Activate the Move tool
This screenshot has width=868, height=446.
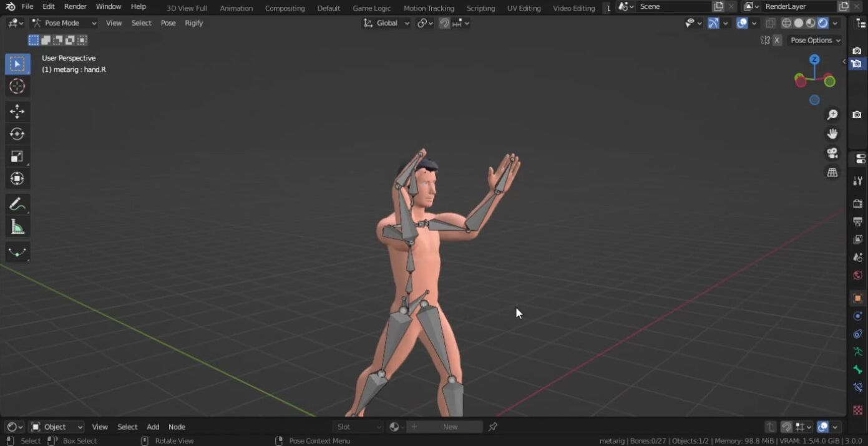pyautogui.click(x=17, y=112)
